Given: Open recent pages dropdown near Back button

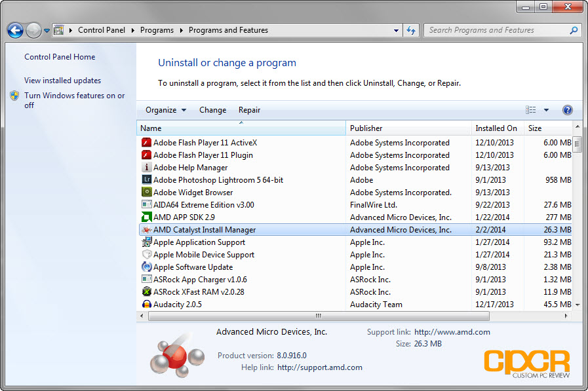Looking at the screenshot, I should coord(47,31).
